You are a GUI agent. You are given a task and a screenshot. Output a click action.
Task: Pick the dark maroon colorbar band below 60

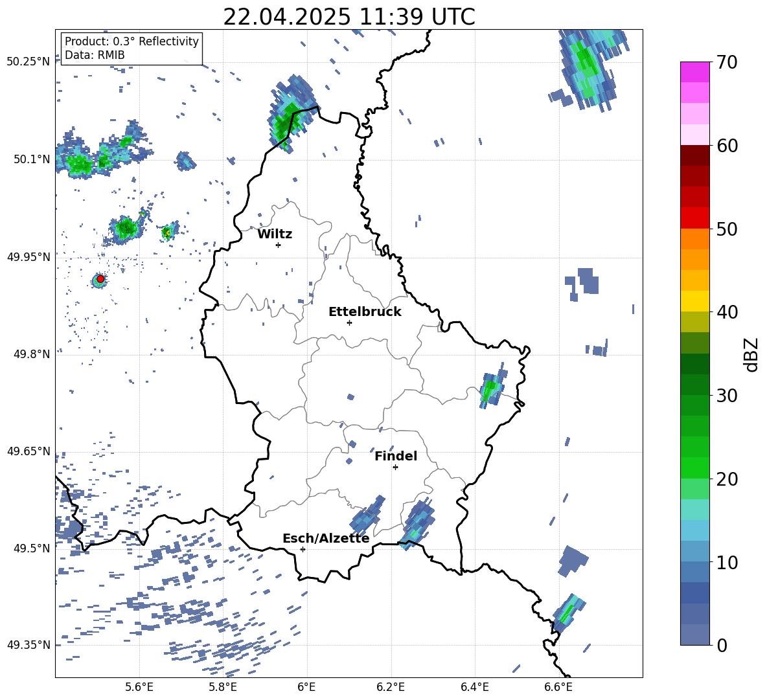[694, 155]
